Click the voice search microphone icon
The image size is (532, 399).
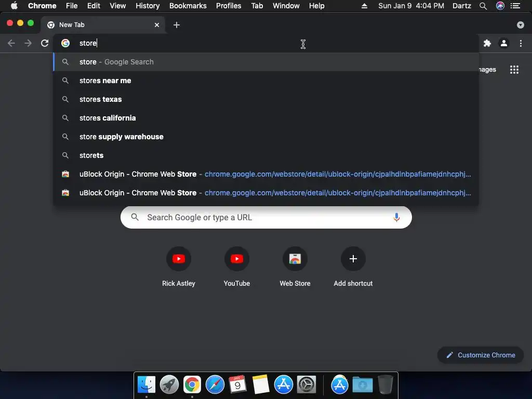(396, 217)
